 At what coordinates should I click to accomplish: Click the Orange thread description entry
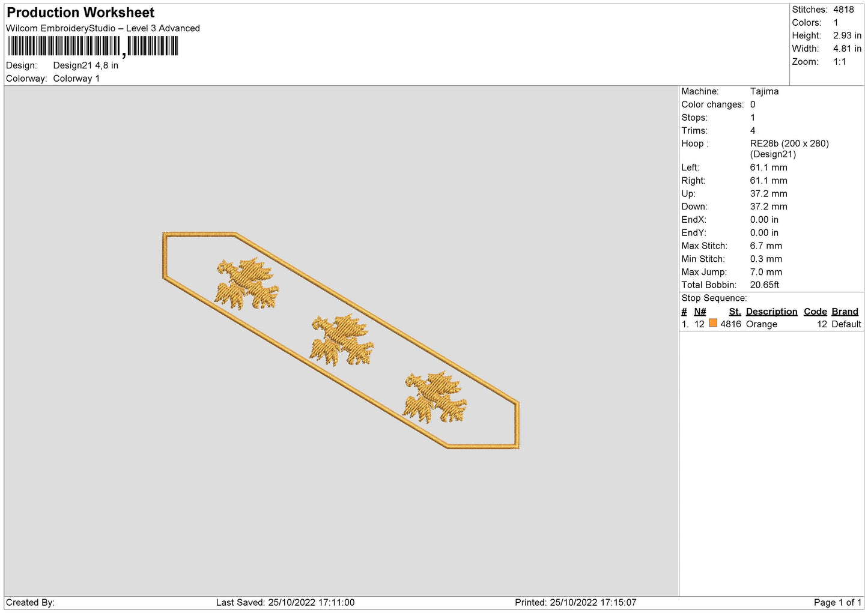pos(762,324)
